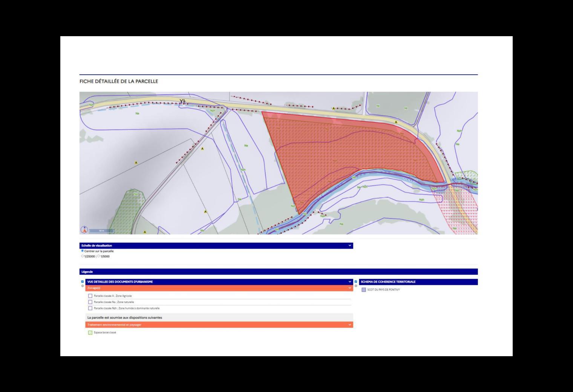Select the 1/25000 scale radio button

tap(83, 256)
